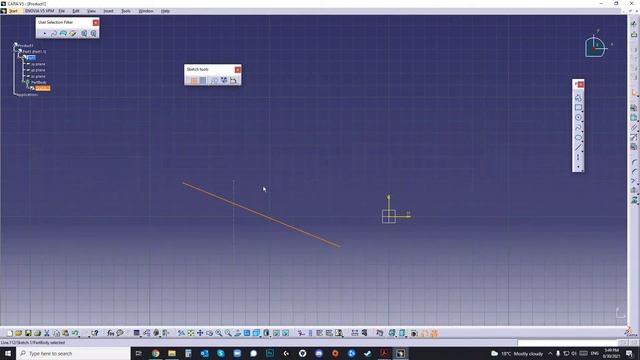Screen dimensions: 640x360
Task: Select the Profile tool in floating toolbar
Action: (578, 98)
